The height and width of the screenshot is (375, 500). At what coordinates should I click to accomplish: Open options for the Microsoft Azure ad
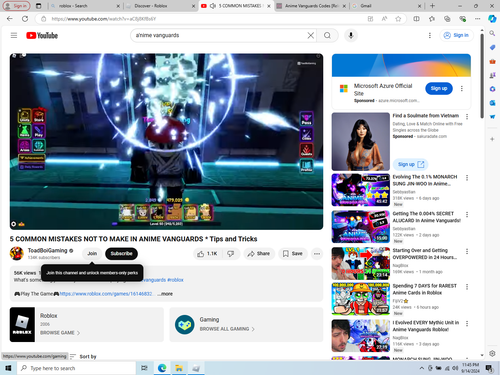point(462,88)
